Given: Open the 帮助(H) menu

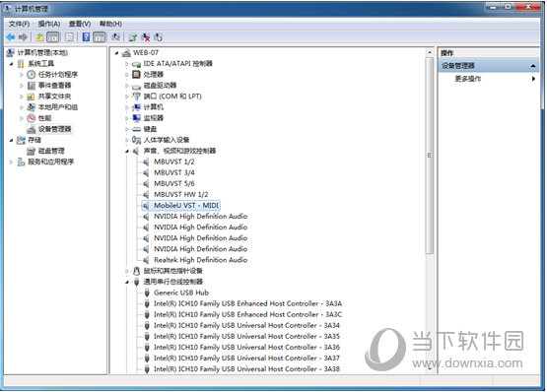Looking at the screenshot, I should (x=110, y=24).
